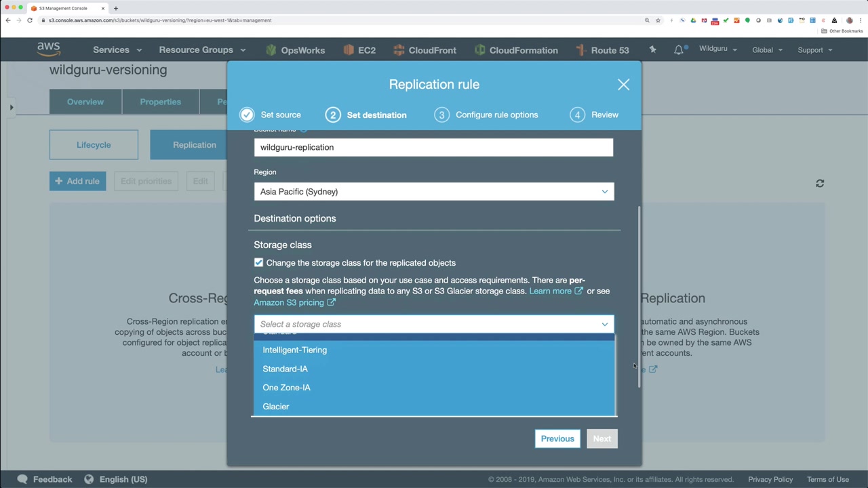The height and width of the screenshot is (488, 868).
Task: Expand the left sidebar panel arrow
Action: click(x=12, y=107)
